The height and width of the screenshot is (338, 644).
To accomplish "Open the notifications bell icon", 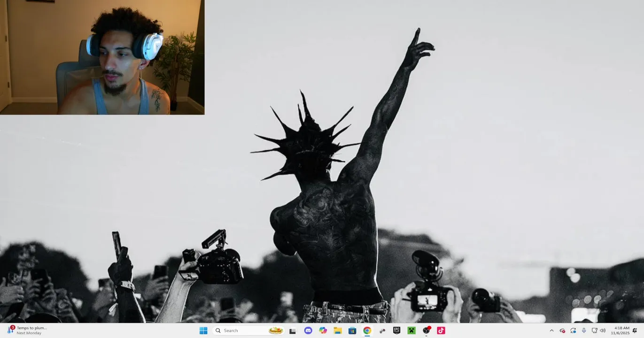I will click(635, 330).
